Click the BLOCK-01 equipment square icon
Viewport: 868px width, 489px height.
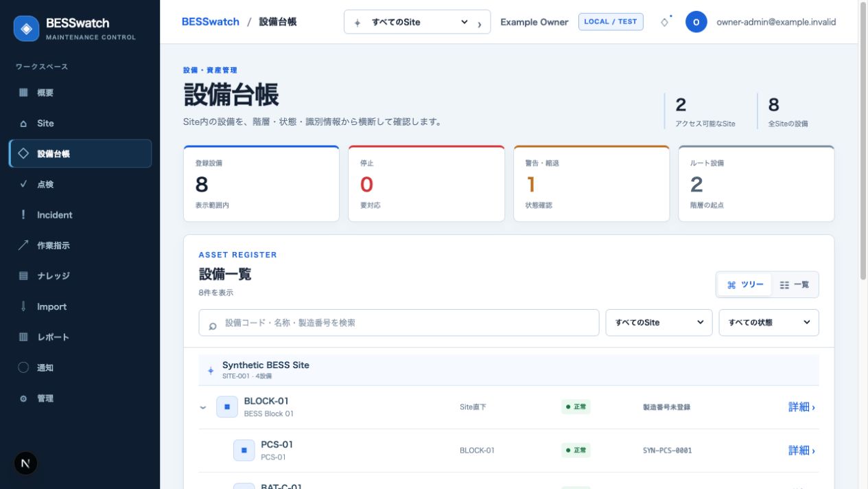coord(227,407)
